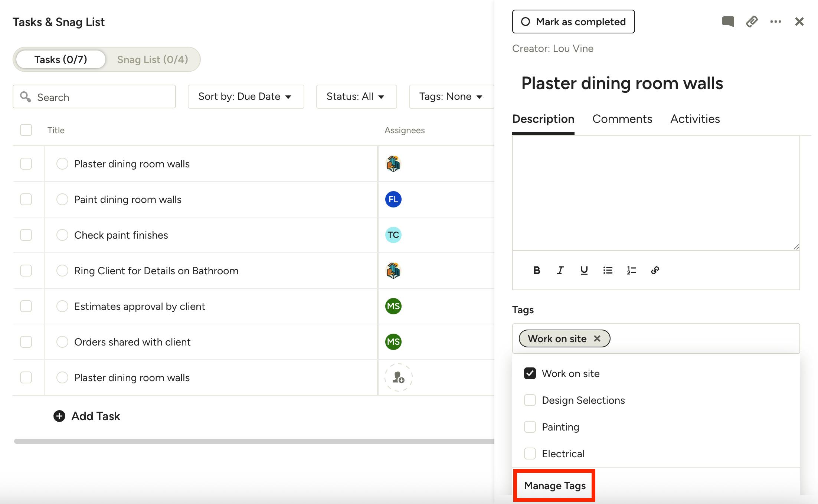Viewport: 818px width, 504px height.
Task: Mark Estimates approval by client complete circle
Action: [62, 306]
